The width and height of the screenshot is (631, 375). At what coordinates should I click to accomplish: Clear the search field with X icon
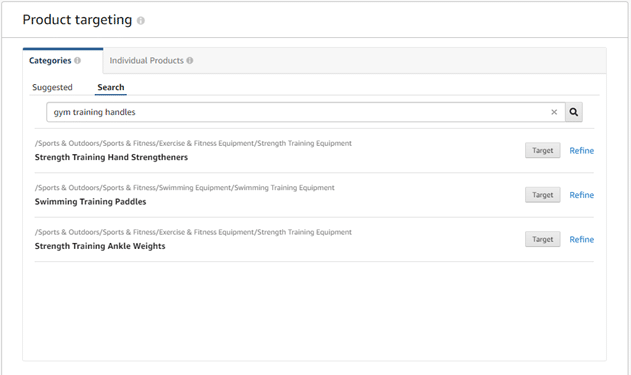click(x=554, y=112)
